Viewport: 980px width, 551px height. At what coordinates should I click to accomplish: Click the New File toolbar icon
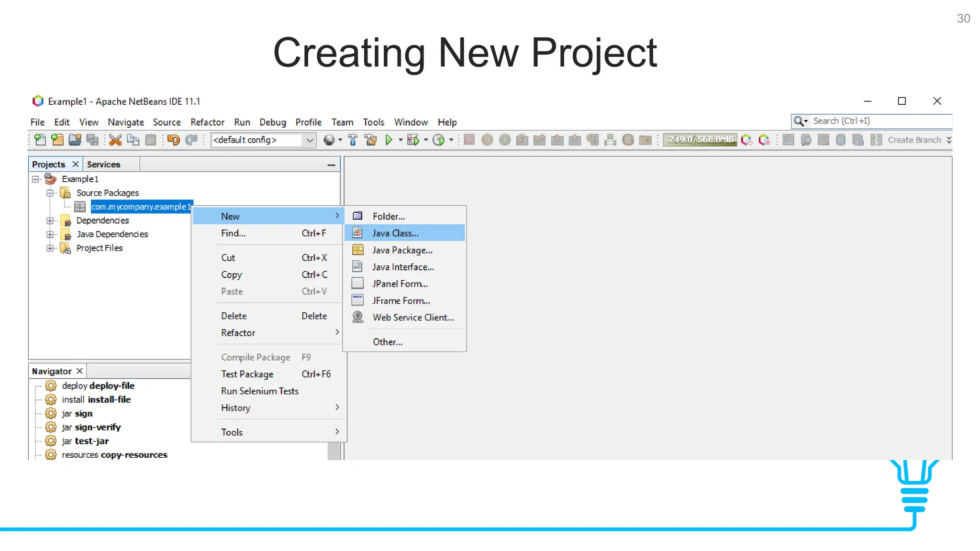coord(40,140)
